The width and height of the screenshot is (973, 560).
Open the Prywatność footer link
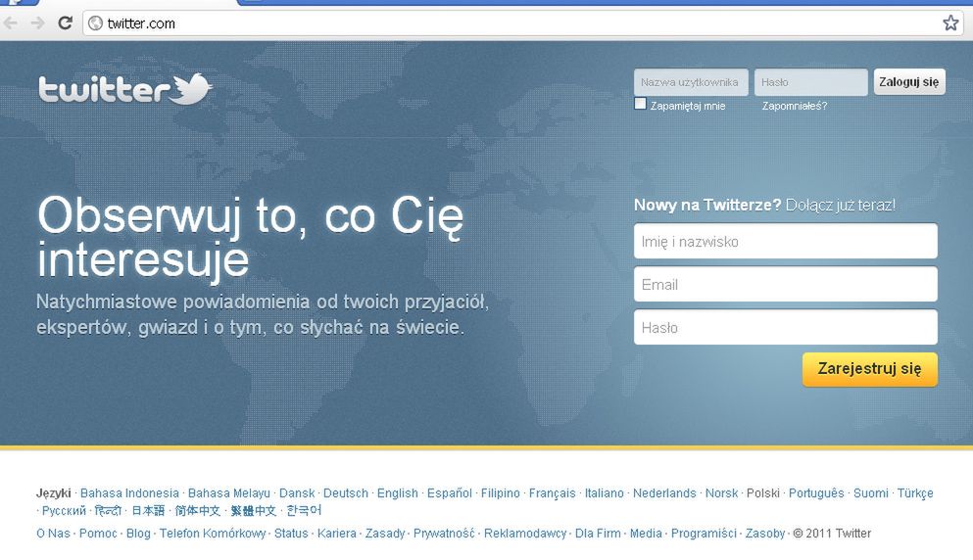point(444,534)
